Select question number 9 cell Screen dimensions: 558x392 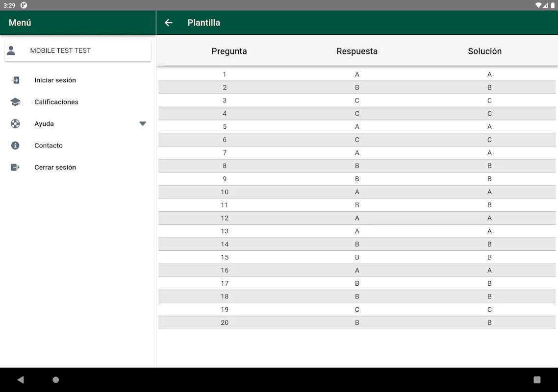tap(225, 179)
